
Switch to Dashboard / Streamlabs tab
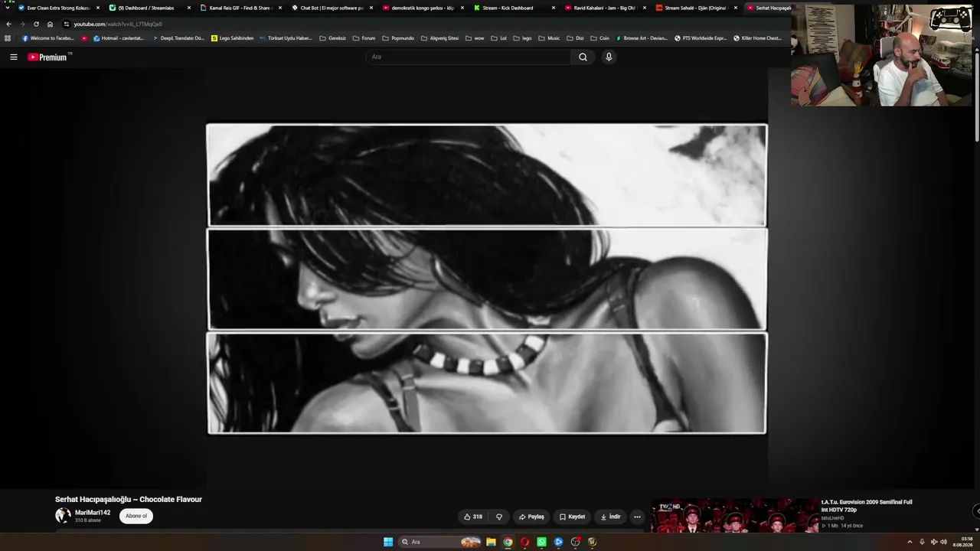[x=150, y=8]
